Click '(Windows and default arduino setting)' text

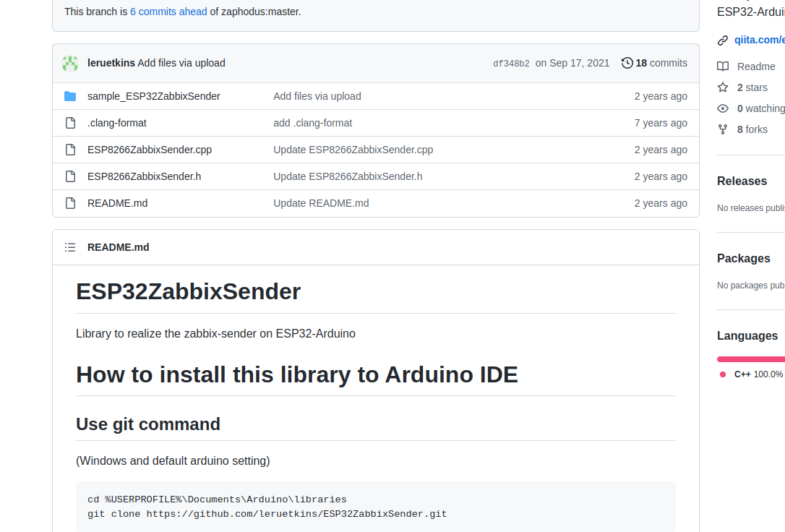tap(173, 461)
